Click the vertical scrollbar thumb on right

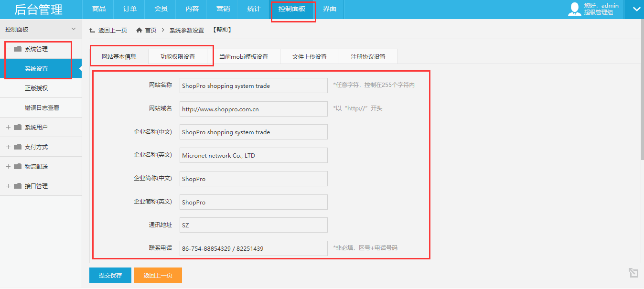pyautogui.click(x=642, y=90)
